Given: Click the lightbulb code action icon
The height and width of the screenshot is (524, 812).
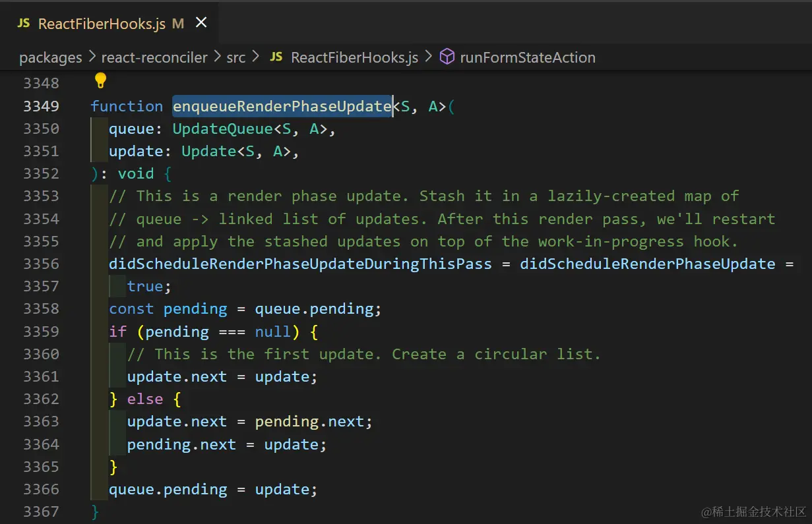Looking at the screenshot, I should point(100,81).
